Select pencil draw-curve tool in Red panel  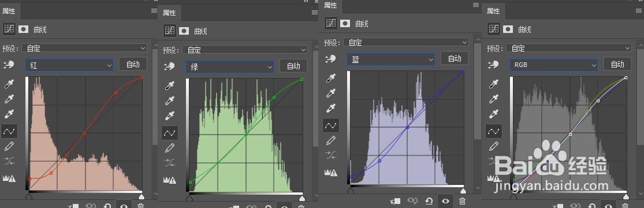9,146
